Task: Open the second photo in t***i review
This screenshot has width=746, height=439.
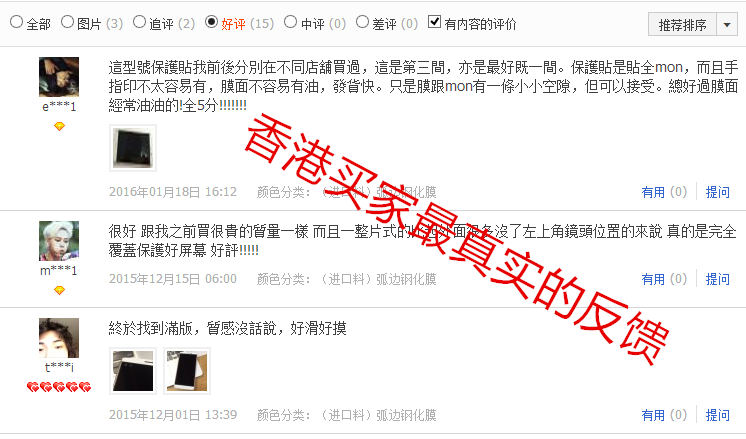Action: pyautogui.click(x=187, y=371)
